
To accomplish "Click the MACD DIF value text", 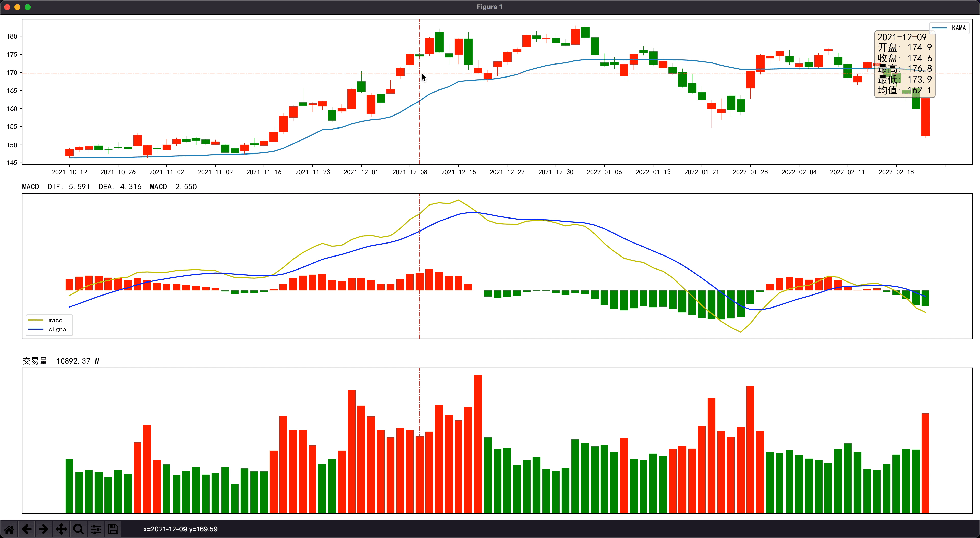I will (x=68, y=186).
